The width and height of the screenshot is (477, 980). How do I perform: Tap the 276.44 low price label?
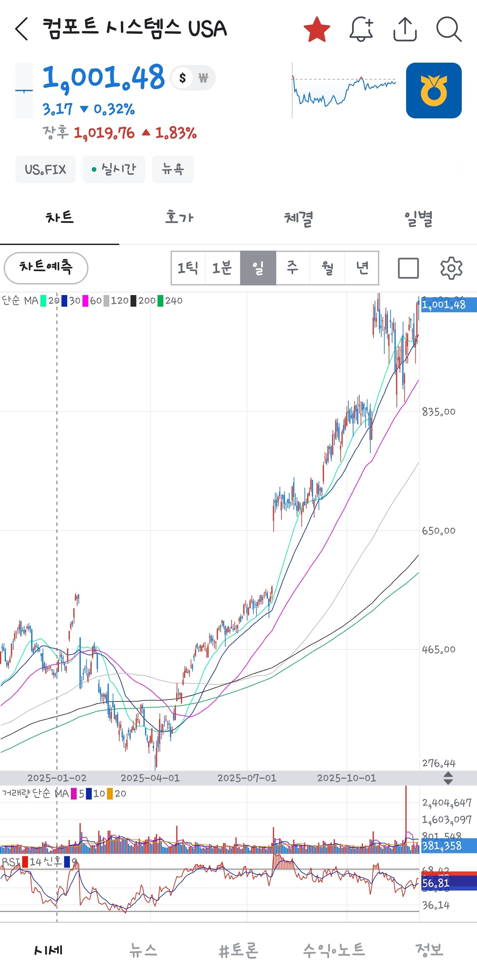pyautogui.click(x=439, y=763)
